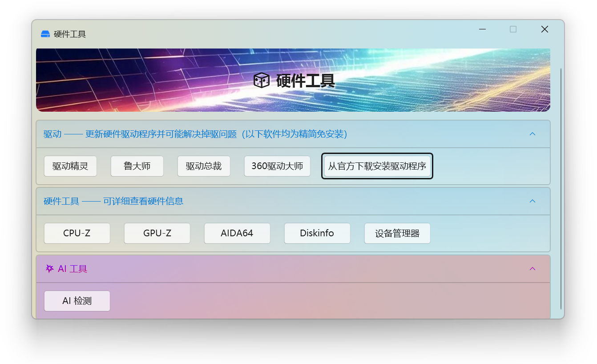Click the sparkle icon beside AI 工具
Viewport: 597px width, 364px height.
(49, 269)
